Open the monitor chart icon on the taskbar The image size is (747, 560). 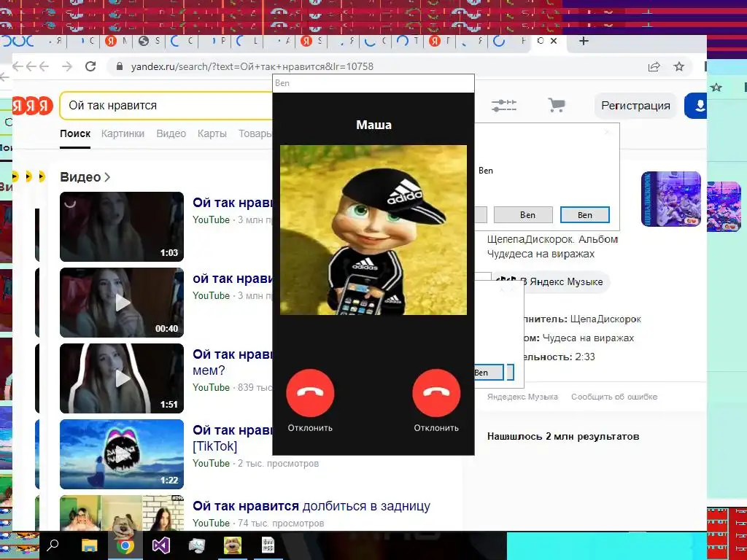(196, 545)
